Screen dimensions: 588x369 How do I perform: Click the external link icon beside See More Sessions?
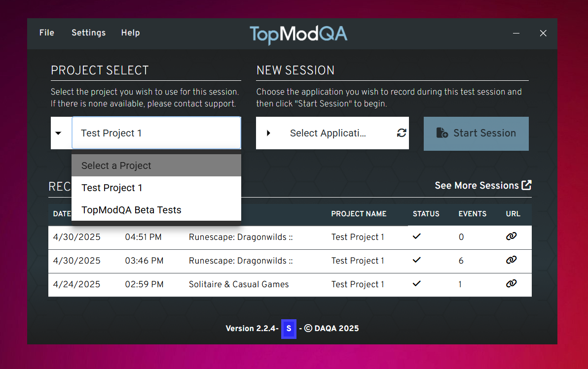click(x=527, y=185)
